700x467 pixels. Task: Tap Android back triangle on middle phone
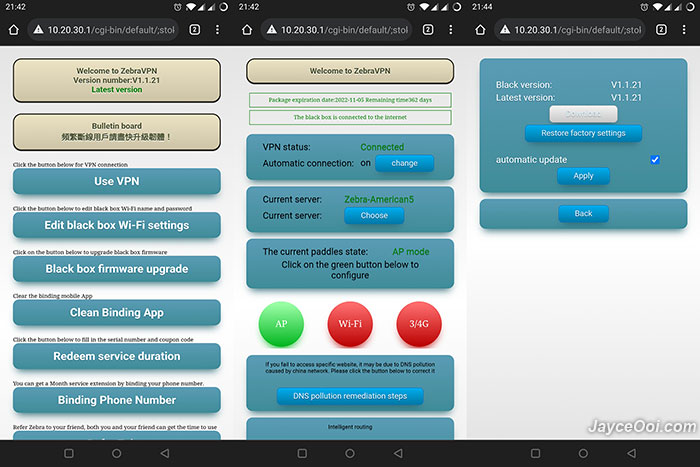[398, 454]
